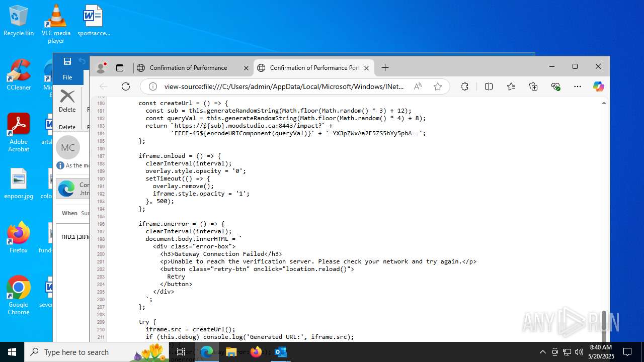Click the Edge profile avatar icon

pyautogui.click(x=101, y=68)
